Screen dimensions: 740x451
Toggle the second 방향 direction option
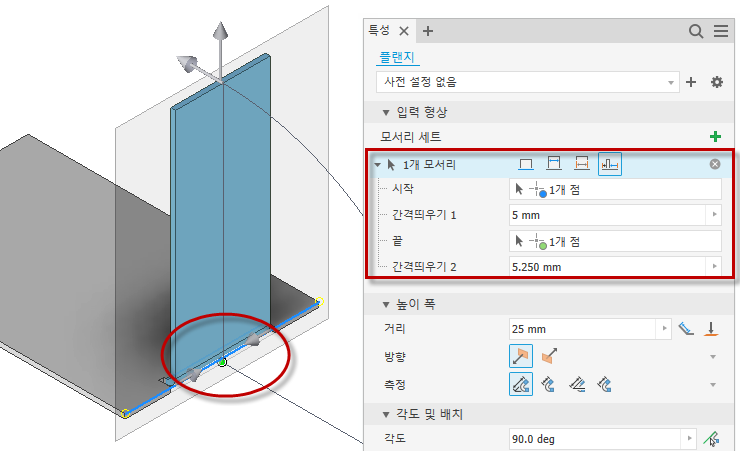pos(549,356)
